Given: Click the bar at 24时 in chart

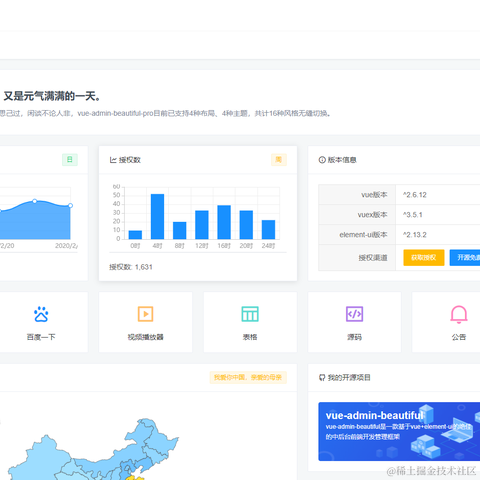Looking at the screenshot, I should point(268,229).
